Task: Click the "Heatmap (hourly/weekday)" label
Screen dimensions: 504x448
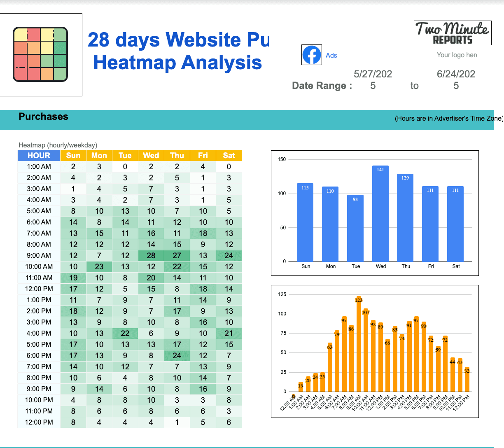Action: coord(57,145)
